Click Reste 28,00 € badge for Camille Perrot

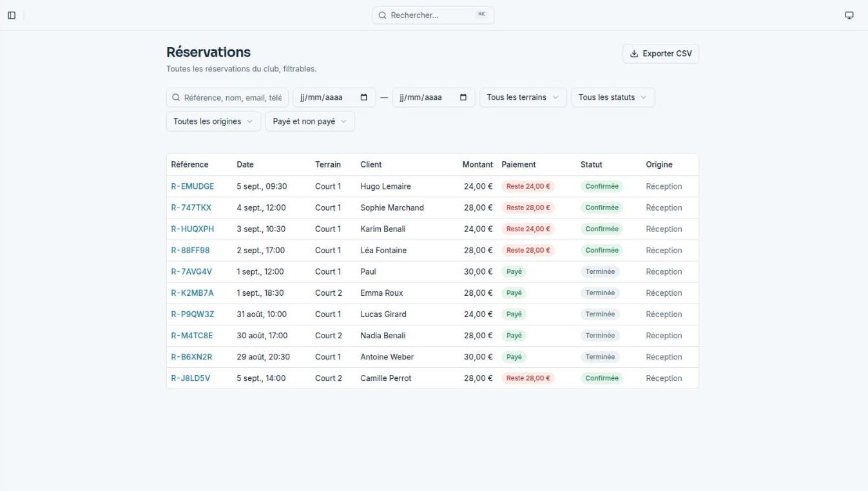point(528,378)
